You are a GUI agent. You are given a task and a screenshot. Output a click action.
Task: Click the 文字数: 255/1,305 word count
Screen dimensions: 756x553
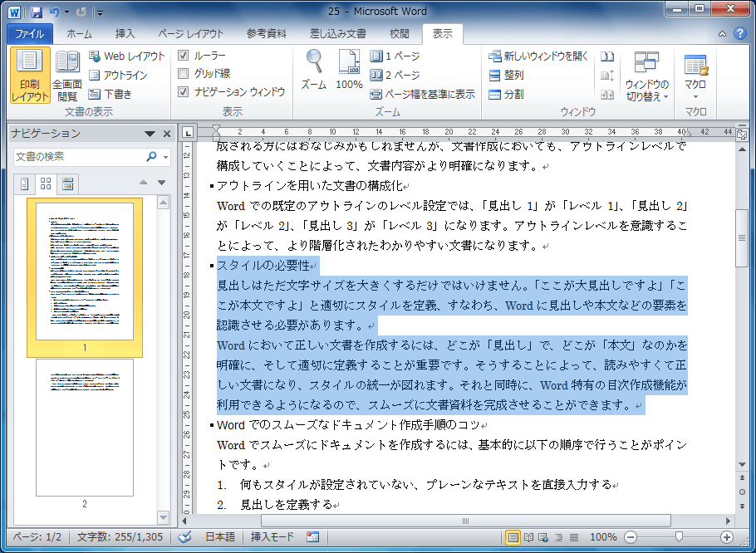pos(120,536)
